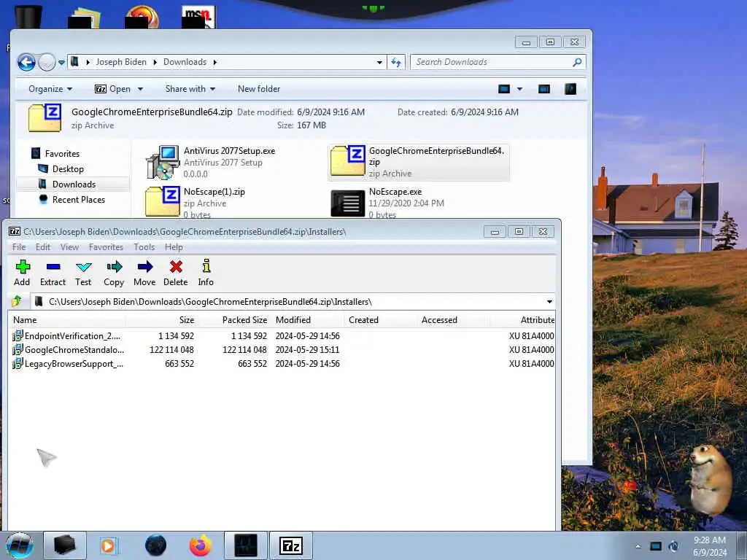This screenshot has height=560, width=747.
Task: Click the Add button in 7-Zip toolbar
Action: (22, 273)
